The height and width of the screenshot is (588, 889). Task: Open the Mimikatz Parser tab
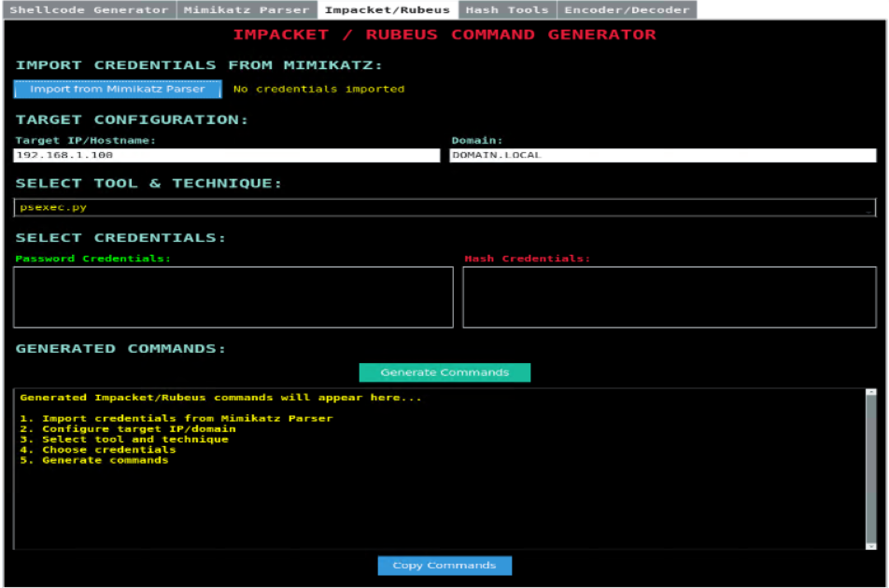click(246, 10)
